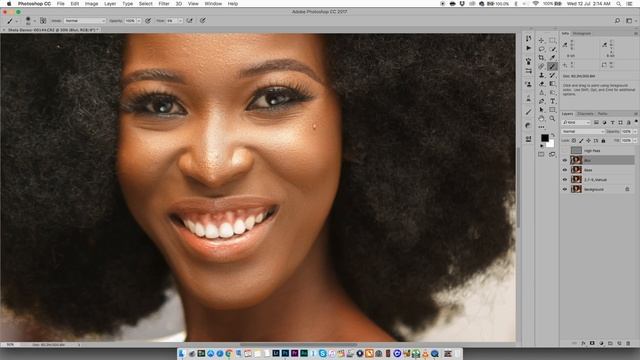640x360 pixels.
Task: Select the Hand tool
Action: pos(541,118)
